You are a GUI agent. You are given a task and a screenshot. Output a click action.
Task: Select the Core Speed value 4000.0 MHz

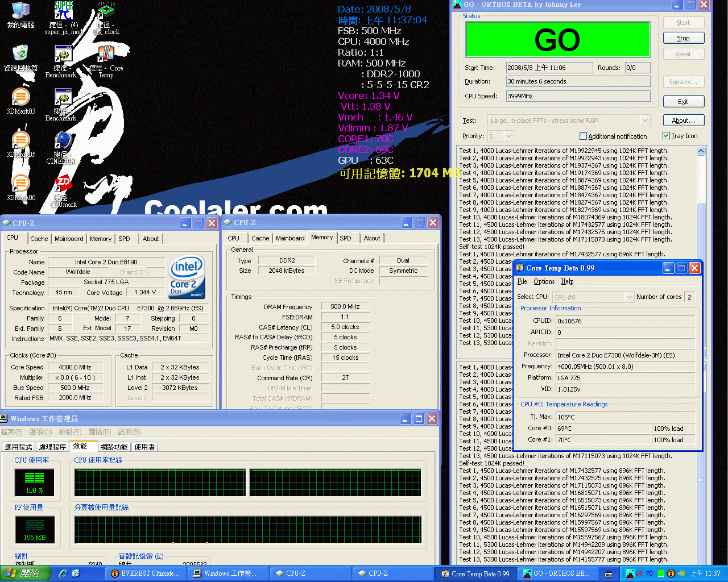coord(75,367)
